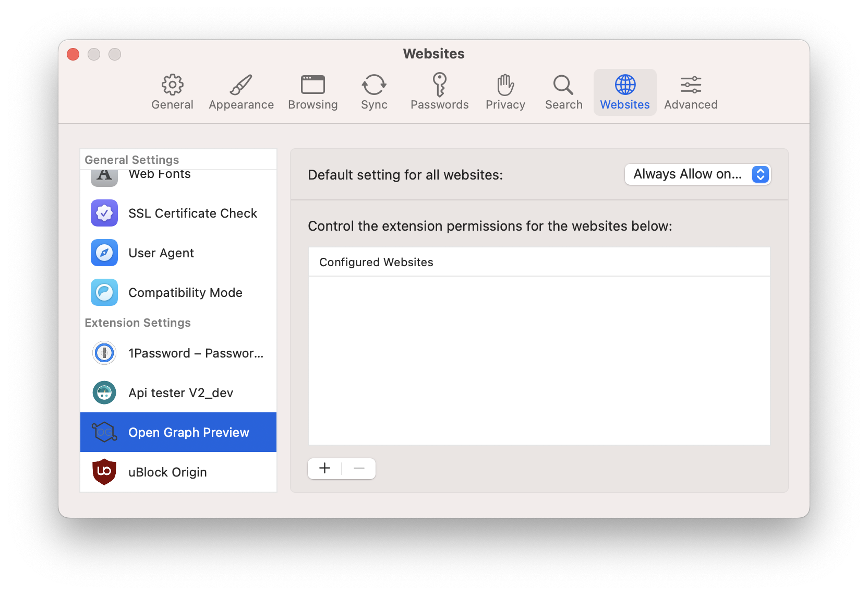
Task: Open Passwords key icon pane
Action: 439,92
